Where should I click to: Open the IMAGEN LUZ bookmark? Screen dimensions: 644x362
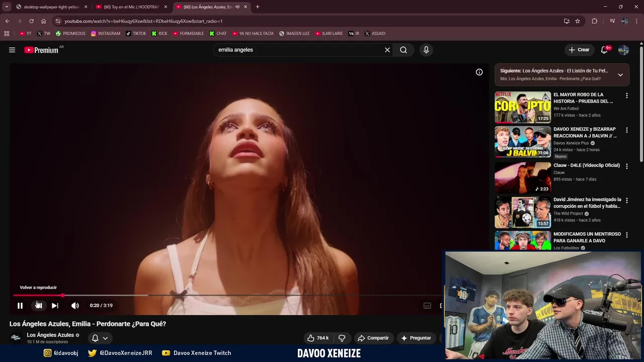click(294, 34)
